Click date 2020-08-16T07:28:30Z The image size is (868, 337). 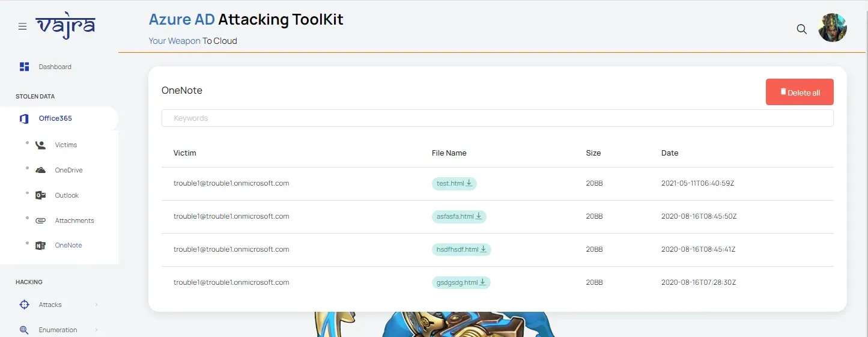tap(699, 282)
